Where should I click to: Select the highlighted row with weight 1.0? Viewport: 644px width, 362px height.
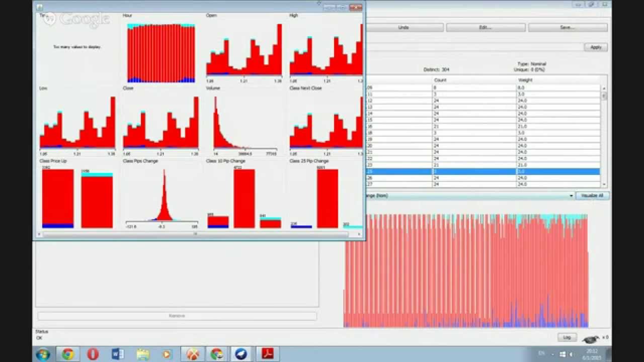(x=483, y=171)
